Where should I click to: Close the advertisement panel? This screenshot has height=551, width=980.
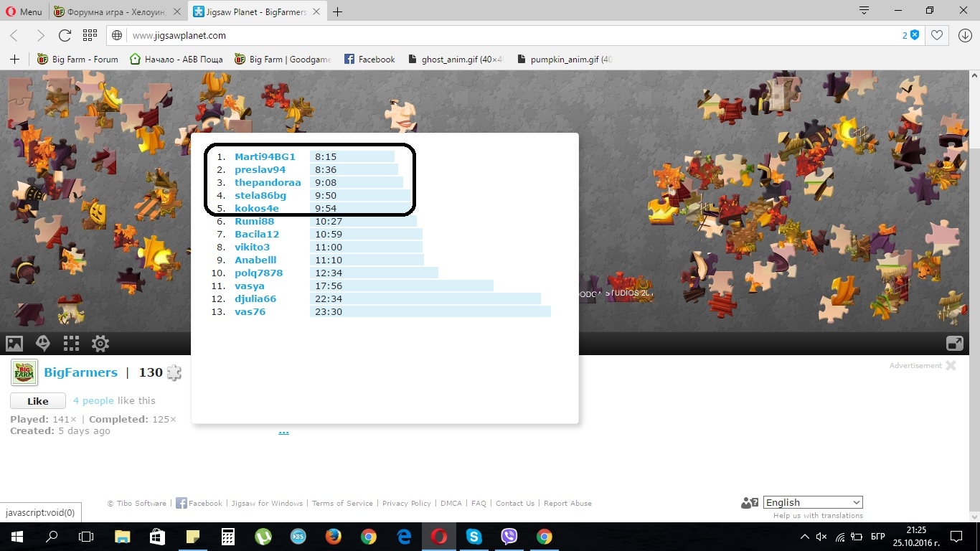(951, 365)
